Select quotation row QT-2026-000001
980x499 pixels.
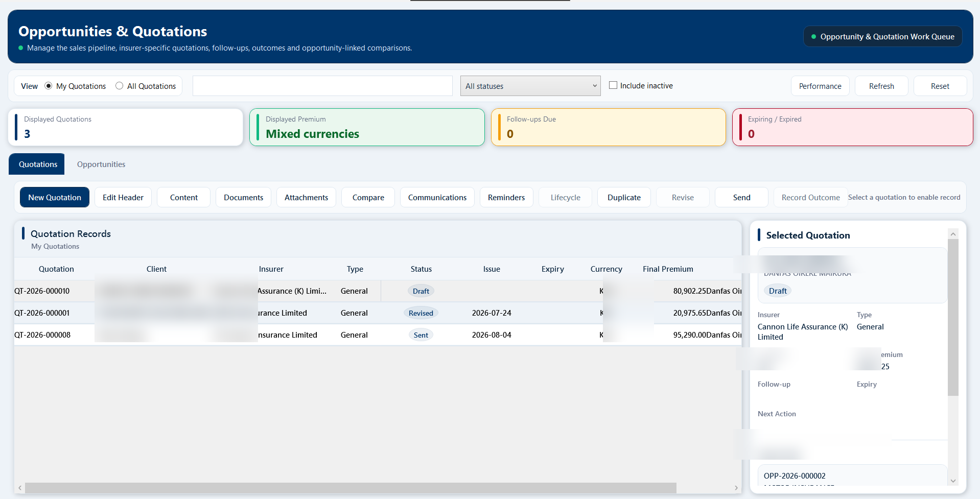coord(378,313)
